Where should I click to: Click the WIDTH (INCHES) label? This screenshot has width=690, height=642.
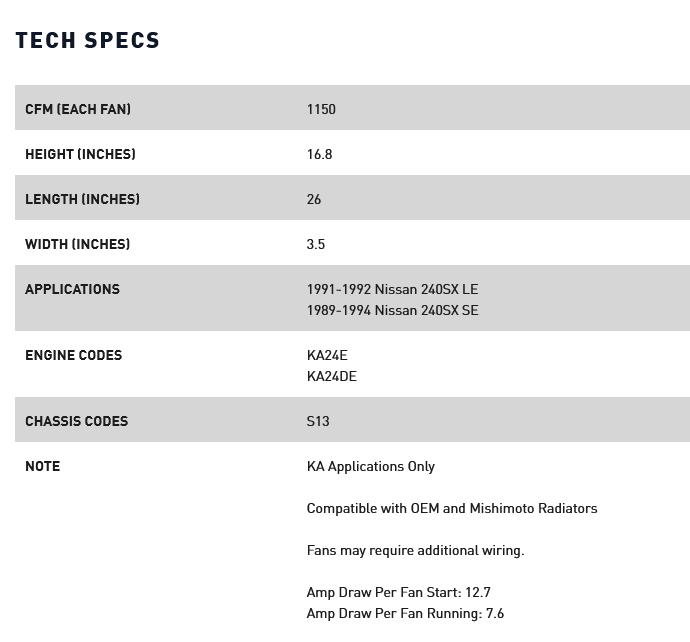point(77,244)
